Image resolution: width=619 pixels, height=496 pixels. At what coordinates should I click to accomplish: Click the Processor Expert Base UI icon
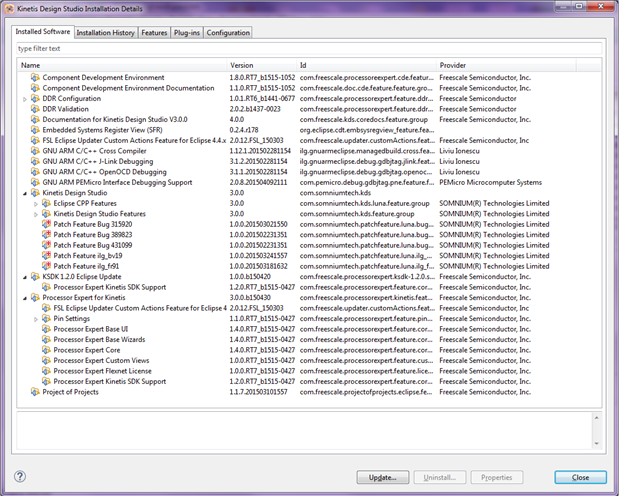[46, 329]
